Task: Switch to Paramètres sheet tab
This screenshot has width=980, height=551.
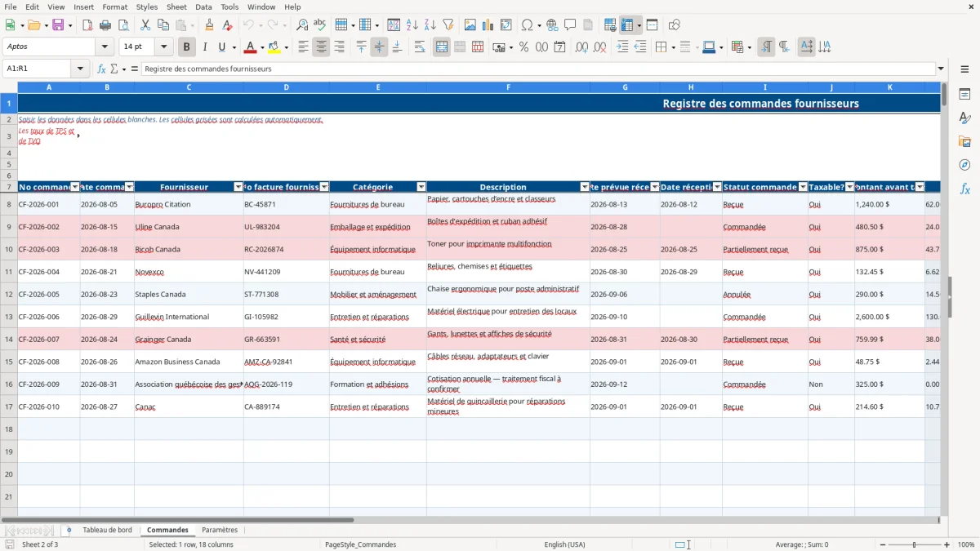Action: click(x=220, y=531)
